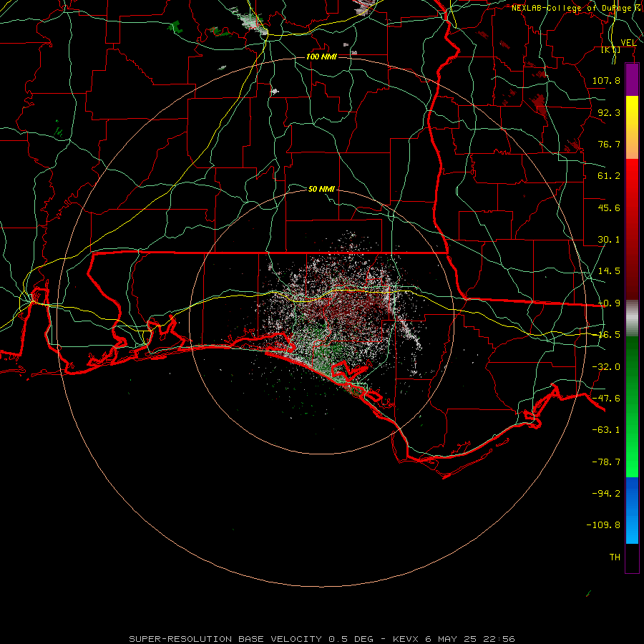
Task: Click the TH label at the scale bottom
Action: [615, 557]
